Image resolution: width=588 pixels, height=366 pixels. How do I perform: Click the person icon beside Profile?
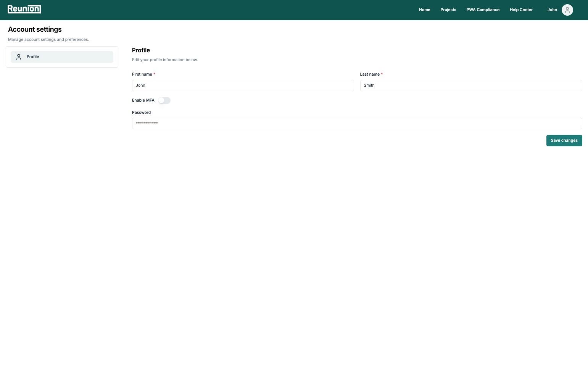coord(19,57)
